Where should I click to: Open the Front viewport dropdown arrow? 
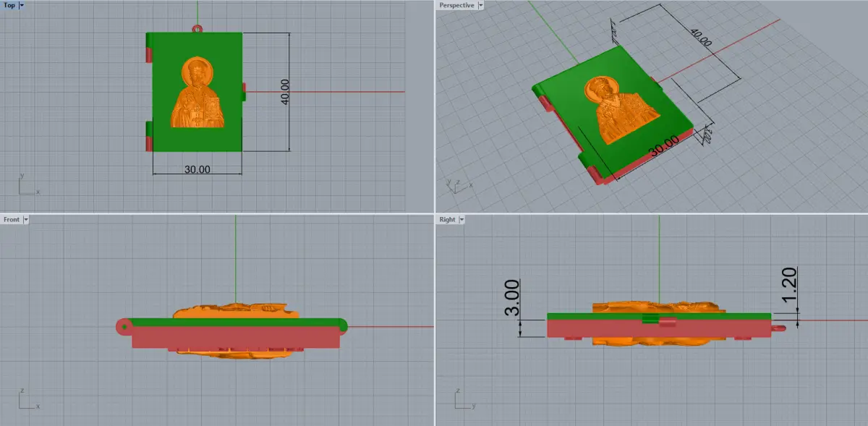coord(26,219)
